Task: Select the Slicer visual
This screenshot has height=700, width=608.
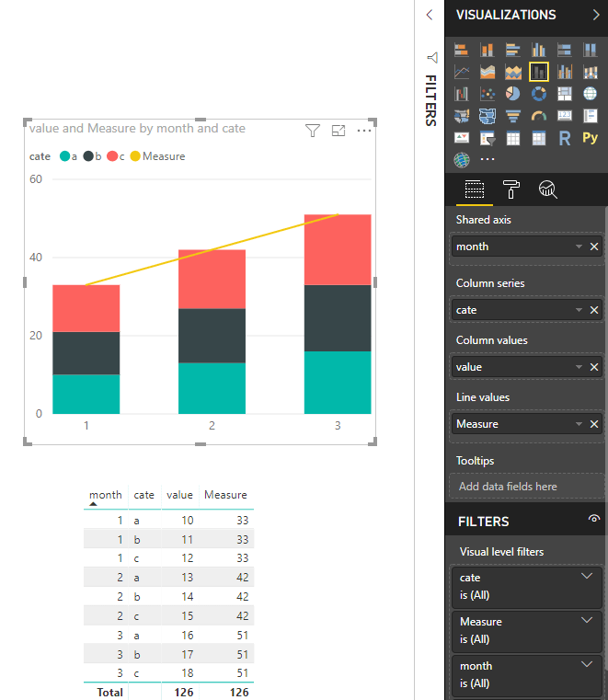Action: [x=487, y=138]
